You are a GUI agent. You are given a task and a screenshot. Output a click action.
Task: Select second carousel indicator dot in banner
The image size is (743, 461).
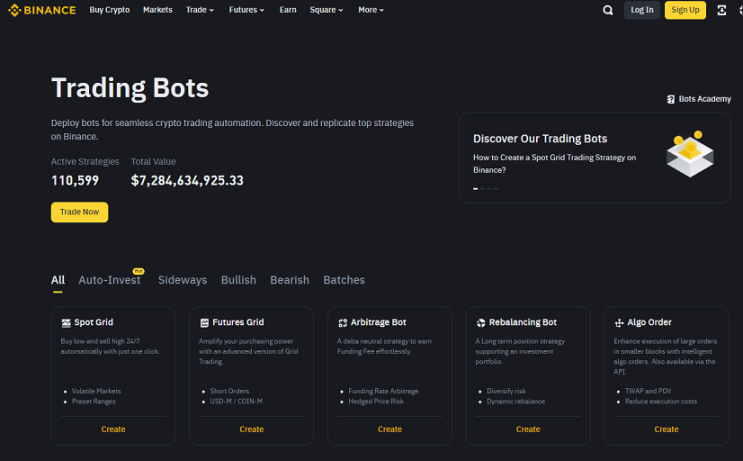(x=482, y=189)
